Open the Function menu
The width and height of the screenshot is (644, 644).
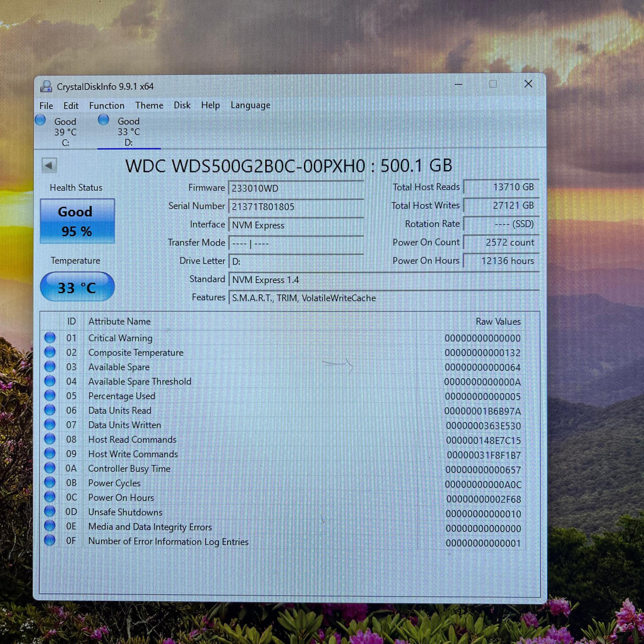point(107,106)
